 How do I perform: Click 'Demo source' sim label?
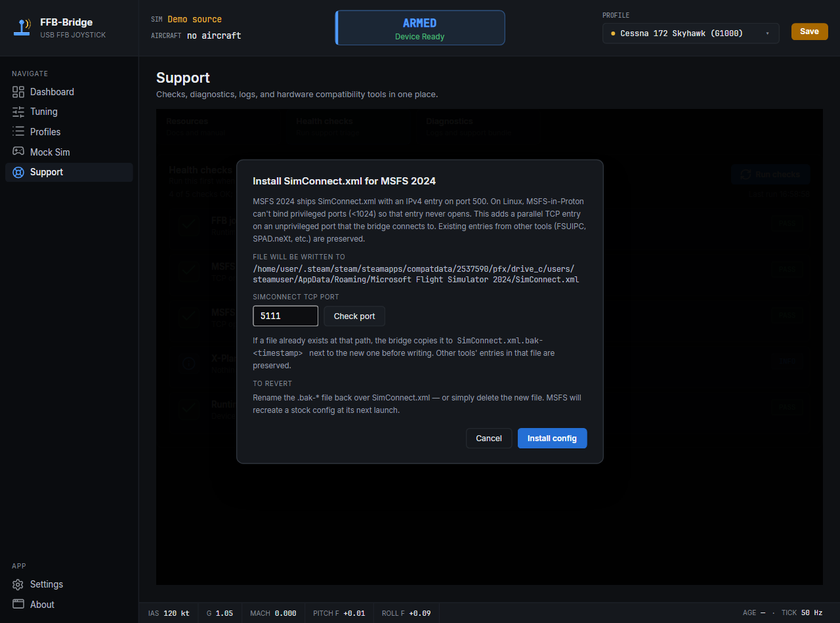(x=194, y=20)
